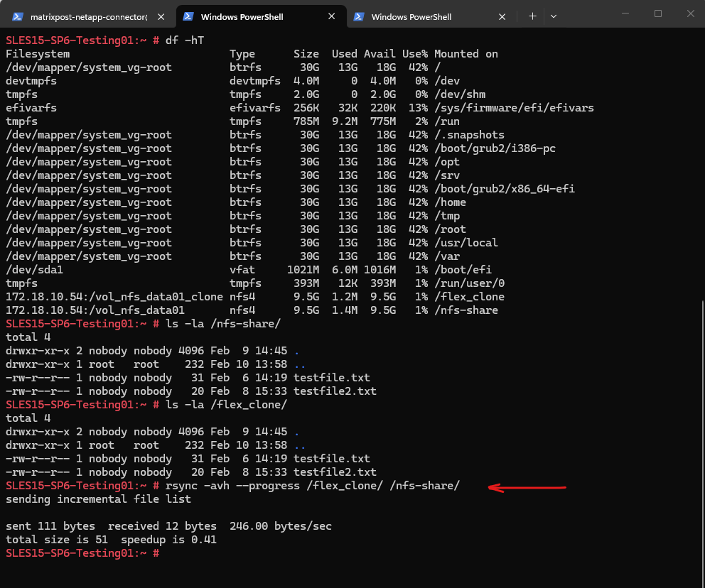Minimize the Windows Terminal window
Viewport: 705px width, 588px height.
pos(626,13)
